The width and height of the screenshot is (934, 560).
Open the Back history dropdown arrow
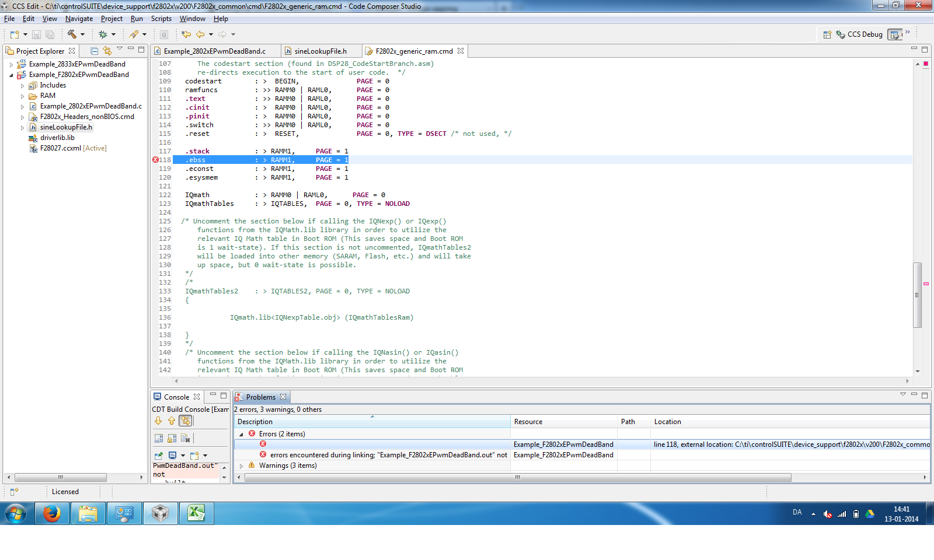tap(211, 34)
